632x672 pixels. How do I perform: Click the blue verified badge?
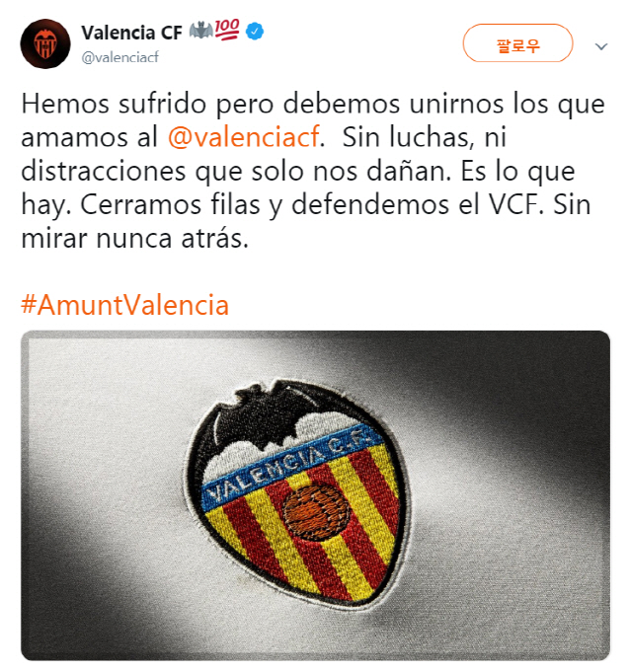(255, 32)
